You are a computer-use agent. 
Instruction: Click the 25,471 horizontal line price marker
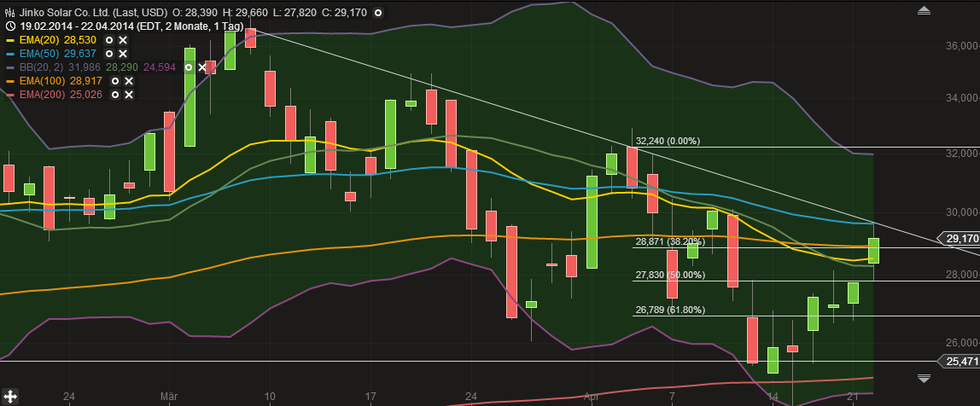(960, 361)
